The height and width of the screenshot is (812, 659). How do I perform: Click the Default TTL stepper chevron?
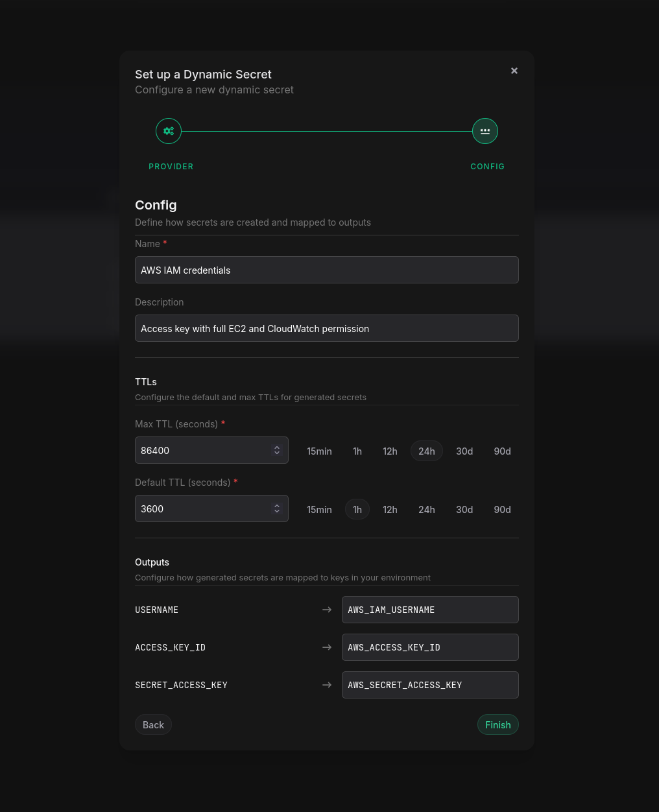click(277, 508)
